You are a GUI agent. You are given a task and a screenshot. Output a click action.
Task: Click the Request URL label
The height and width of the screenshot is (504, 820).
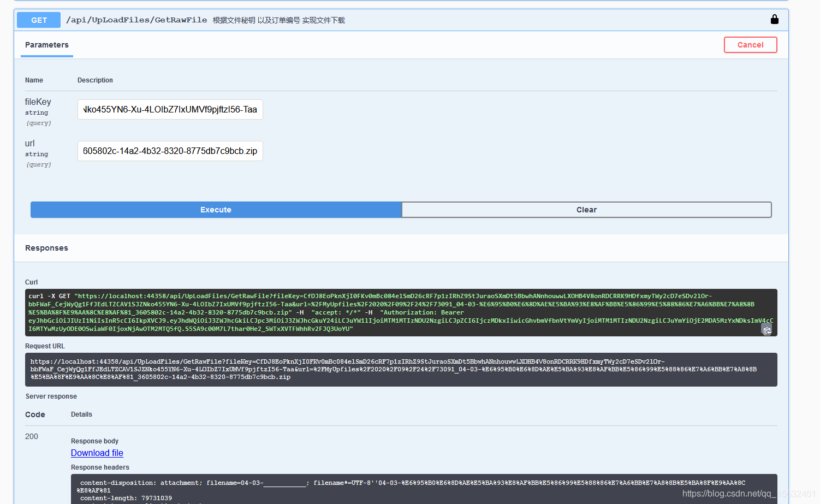click(45, 346)
